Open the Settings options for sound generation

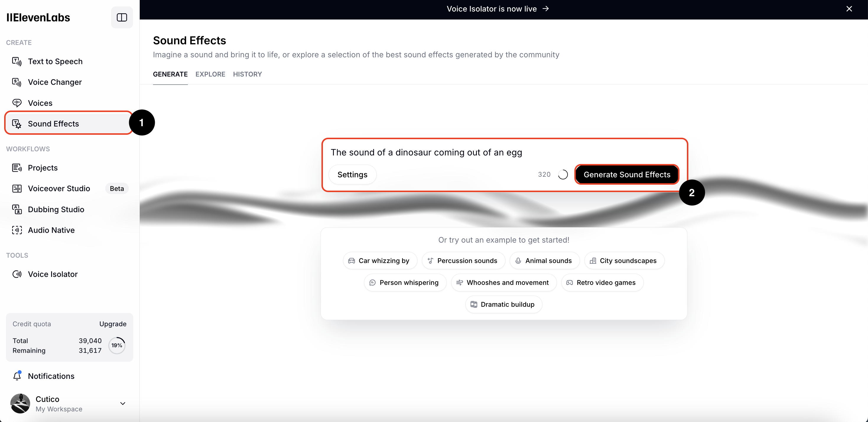[x=352, y=175]
